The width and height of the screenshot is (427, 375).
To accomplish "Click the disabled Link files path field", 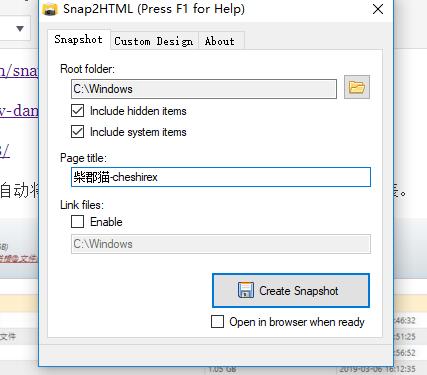I will (x=221, y=244).
